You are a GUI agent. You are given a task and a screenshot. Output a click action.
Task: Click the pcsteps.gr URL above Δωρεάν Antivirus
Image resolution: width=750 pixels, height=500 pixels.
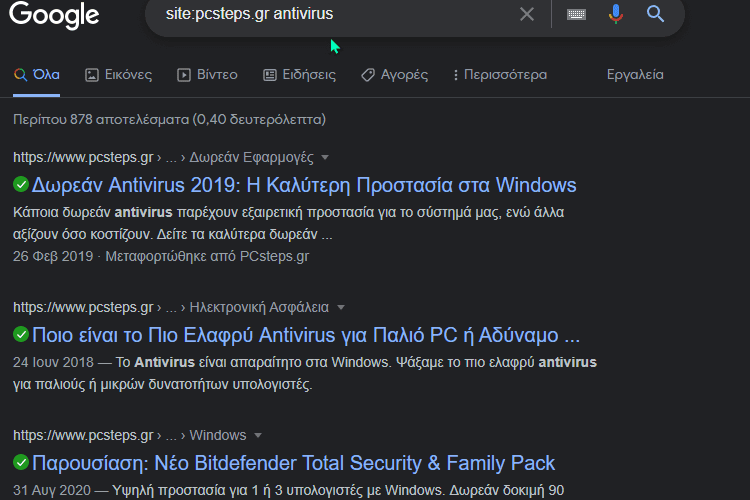(83, 157)
